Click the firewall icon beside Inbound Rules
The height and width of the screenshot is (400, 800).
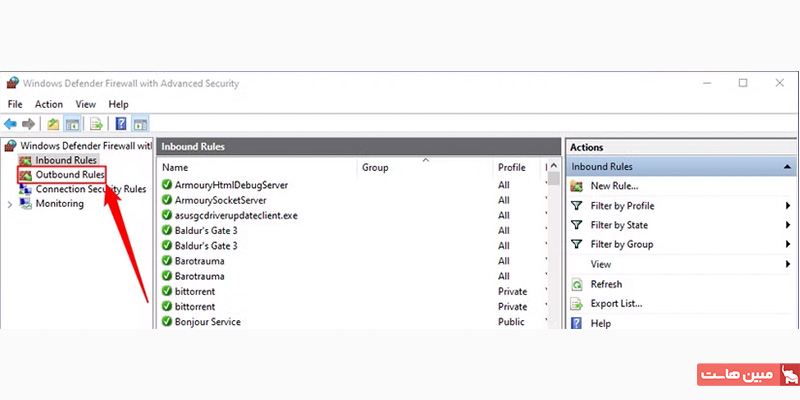coord(25,160)
